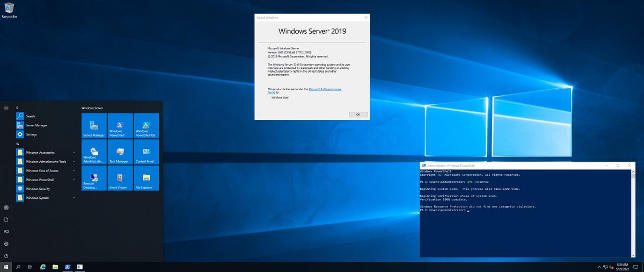Open Documents from the Start side rail
Screen dimensions: 644x272
(6, 220)
